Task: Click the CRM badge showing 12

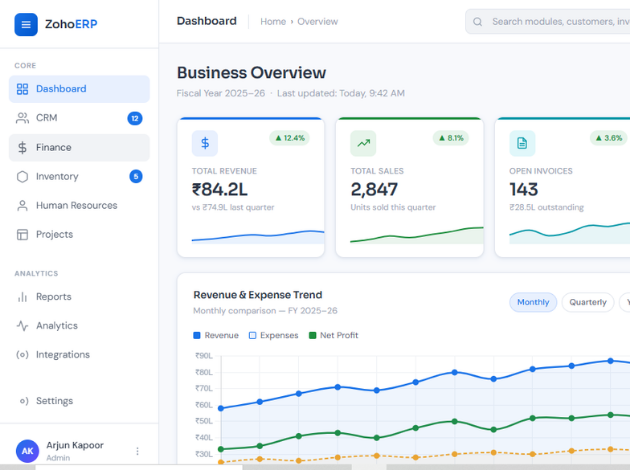Action: point(135,119)
